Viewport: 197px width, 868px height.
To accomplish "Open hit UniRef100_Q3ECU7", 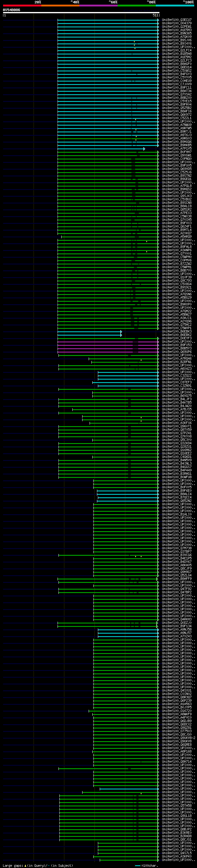I will [176, 20].
